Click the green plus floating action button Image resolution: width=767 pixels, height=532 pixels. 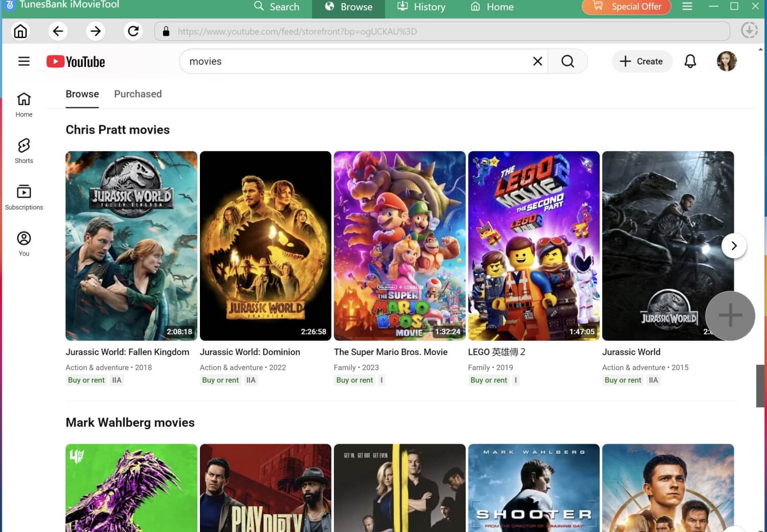coord(730,316)
